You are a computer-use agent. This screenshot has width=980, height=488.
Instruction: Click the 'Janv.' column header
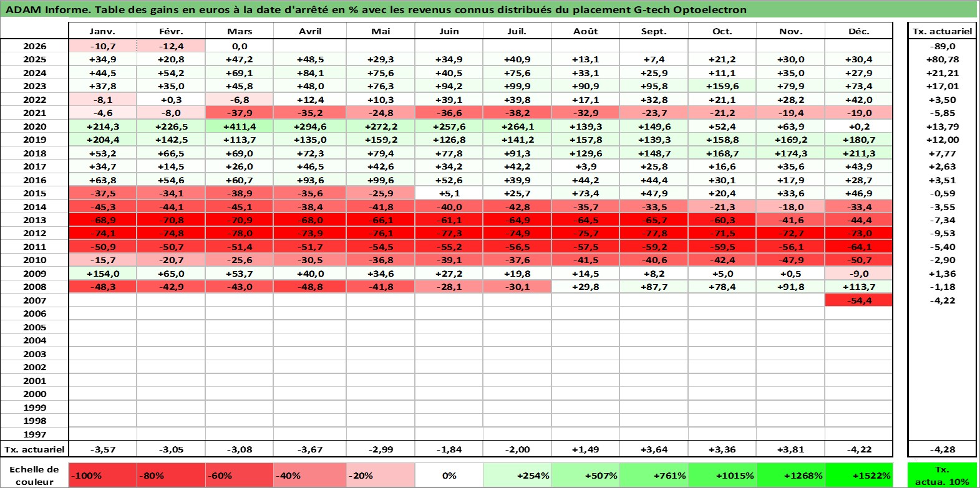click(x=102, y=31)
